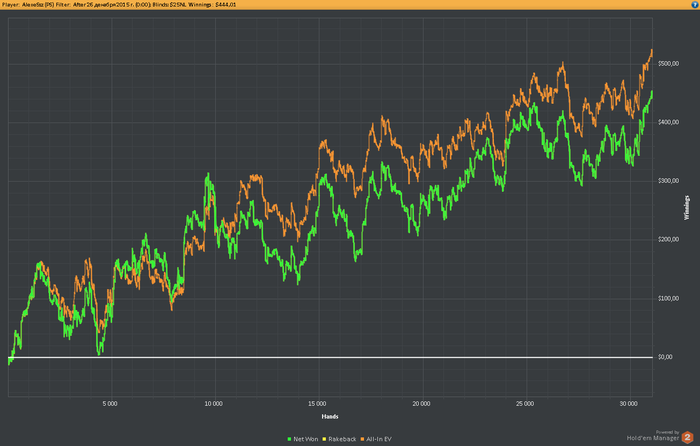Click the $200,00 y-axis label
Screen dimensions: 700x446
(x=668, y=240)
